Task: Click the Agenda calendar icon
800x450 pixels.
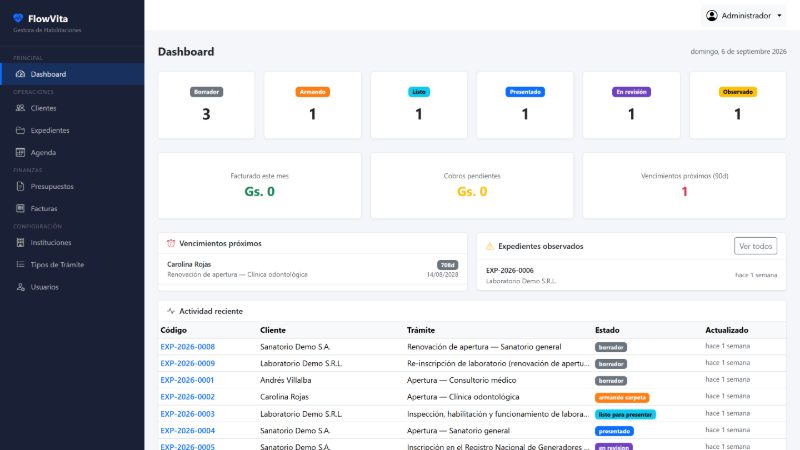Action: coord(20,152)
